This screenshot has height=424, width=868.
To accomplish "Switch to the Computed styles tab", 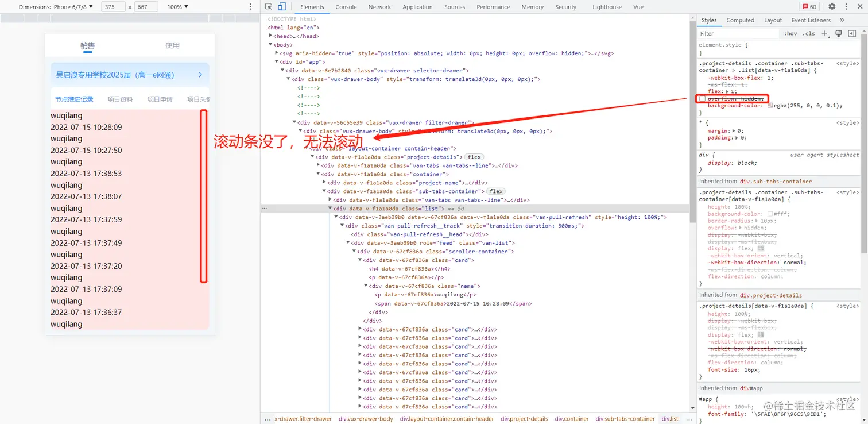I will [x=740, y=20].
